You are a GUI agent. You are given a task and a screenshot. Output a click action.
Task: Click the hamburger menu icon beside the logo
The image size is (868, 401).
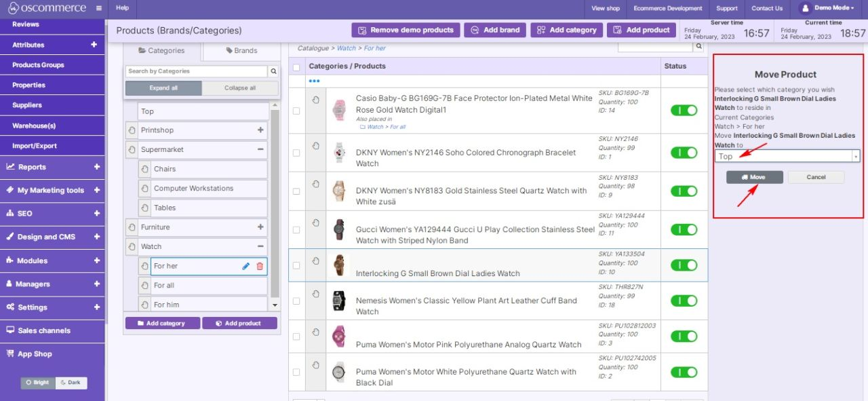tap(99, 9)
